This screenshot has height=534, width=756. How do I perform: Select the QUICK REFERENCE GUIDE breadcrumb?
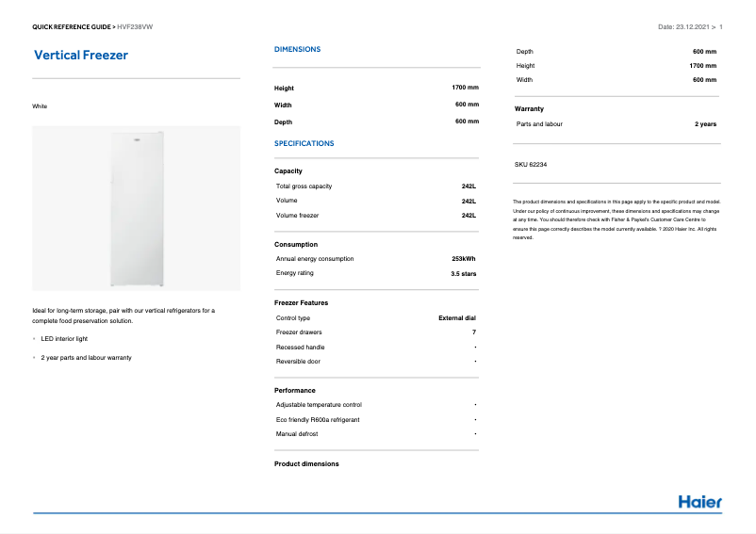pos(73,26)
